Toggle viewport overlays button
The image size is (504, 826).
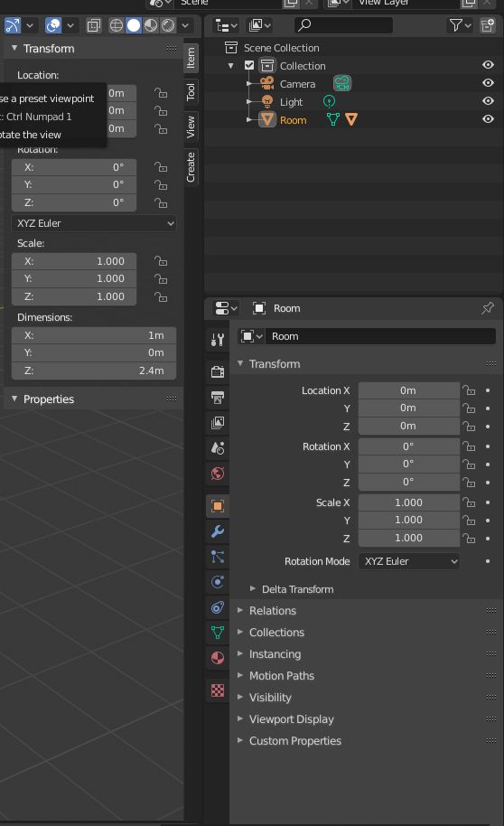pos(53,25)
